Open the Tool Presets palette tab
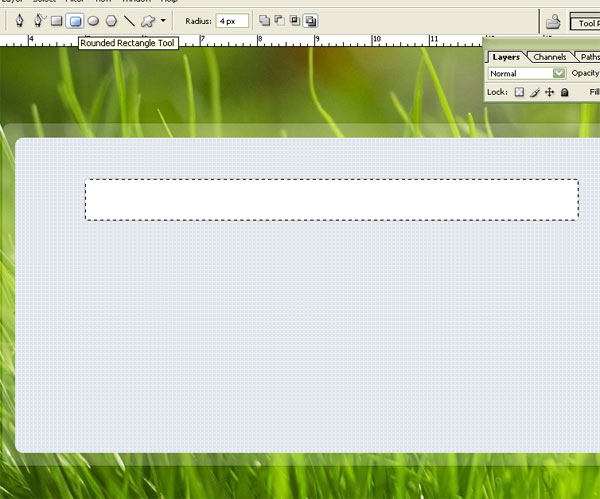Viewport: 600px width, 499px height. click(586, 23)
